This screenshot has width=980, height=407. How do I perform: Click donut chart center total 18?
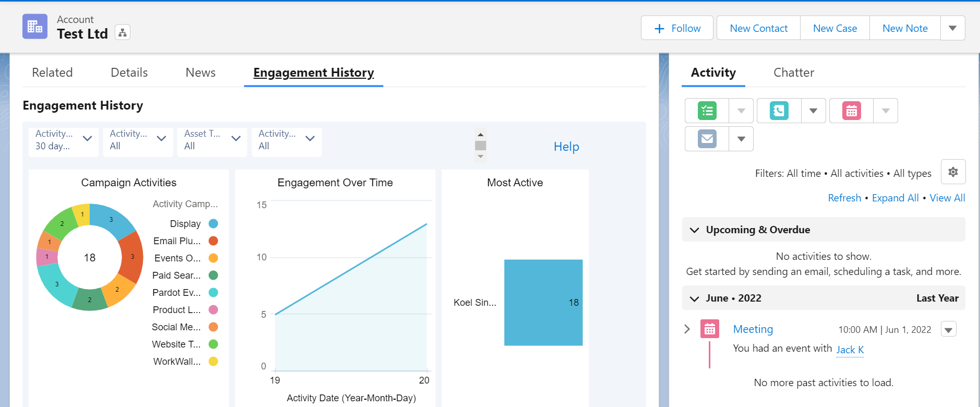point(90,258)
